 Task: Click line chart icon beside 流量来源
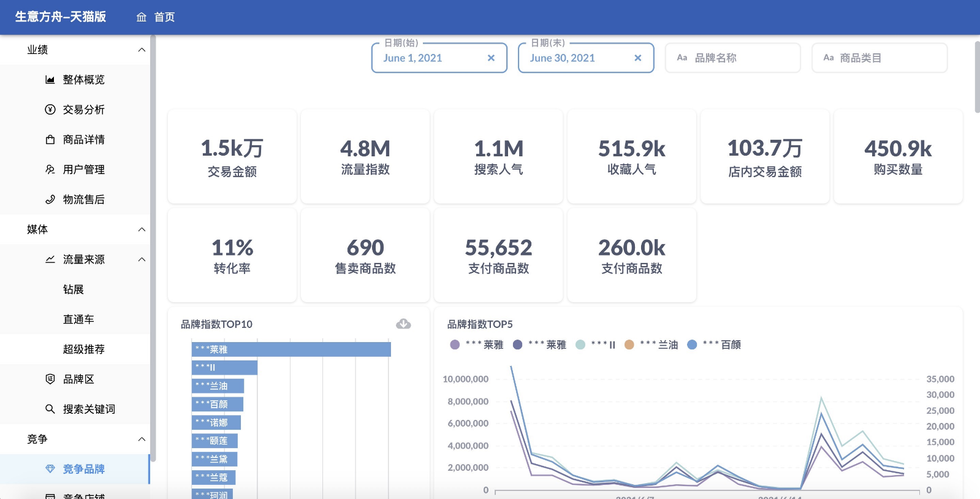tap(50, 259)
